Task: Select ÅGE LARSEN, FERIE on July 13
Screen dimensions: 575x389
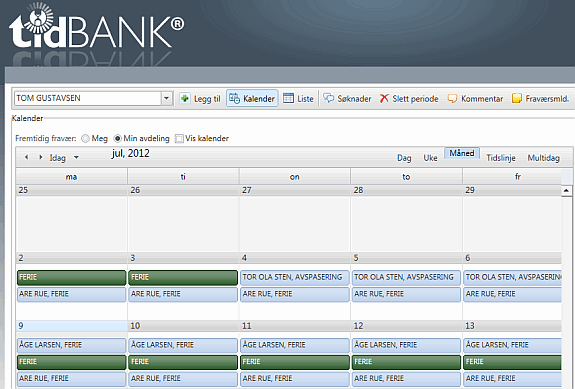Action: 513,345
